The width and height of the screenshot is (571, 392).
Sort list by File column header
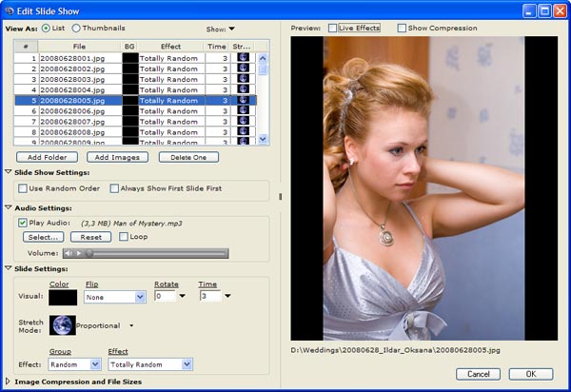point(79,47)
